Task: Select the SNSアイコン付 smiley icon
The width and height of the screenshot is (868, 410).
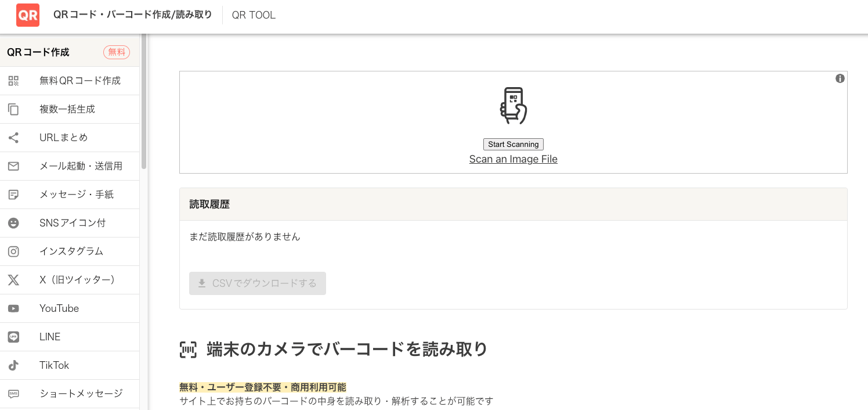Action: point(13,223)
